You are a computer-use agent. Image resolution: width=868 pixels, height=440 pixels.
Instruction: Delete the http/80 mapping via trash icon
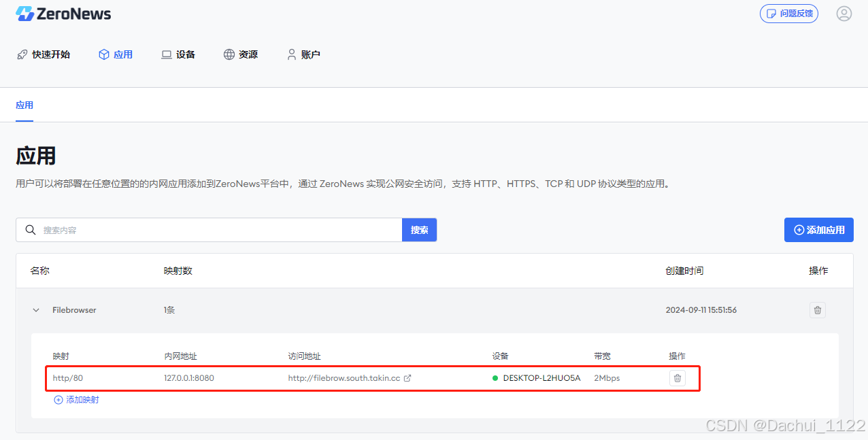677,378
